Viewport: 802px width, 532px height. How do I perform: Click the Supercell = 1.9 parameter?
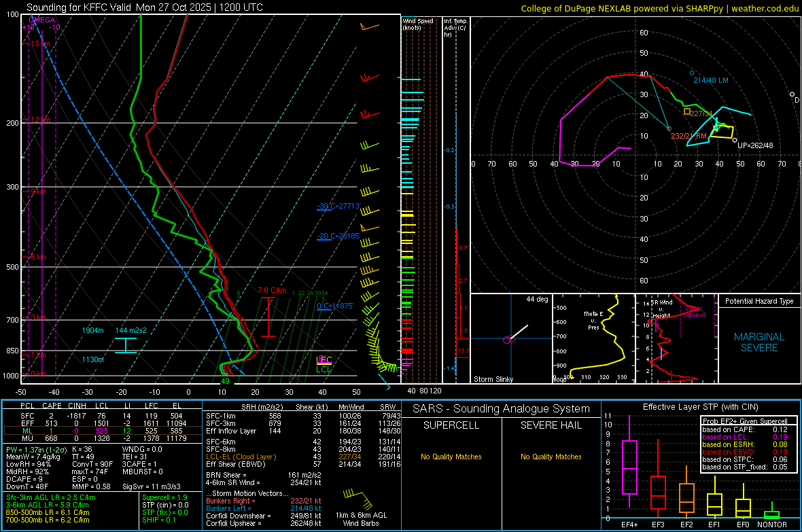coord(164,497)
